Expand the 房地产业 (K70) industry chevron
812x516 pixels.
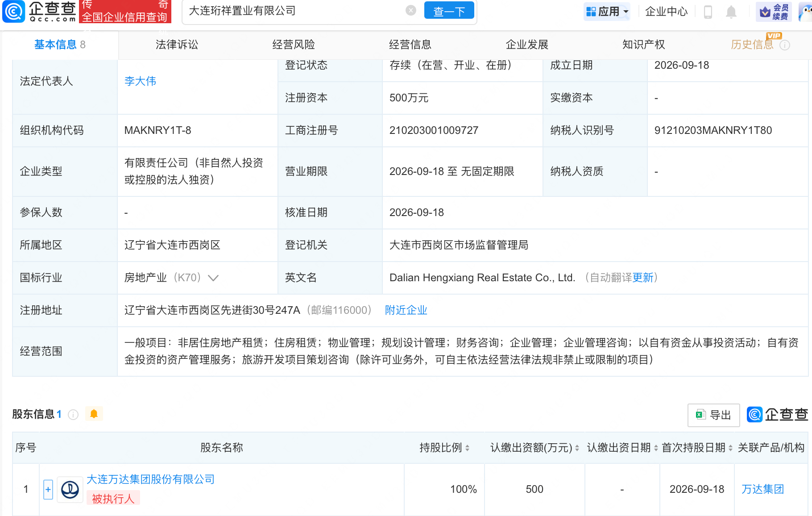tap(213, 278)
